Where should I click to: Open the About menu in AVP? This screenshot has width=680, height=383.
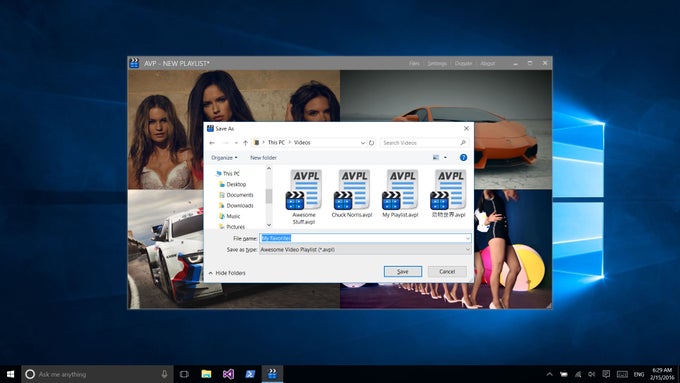coord(487,63)
